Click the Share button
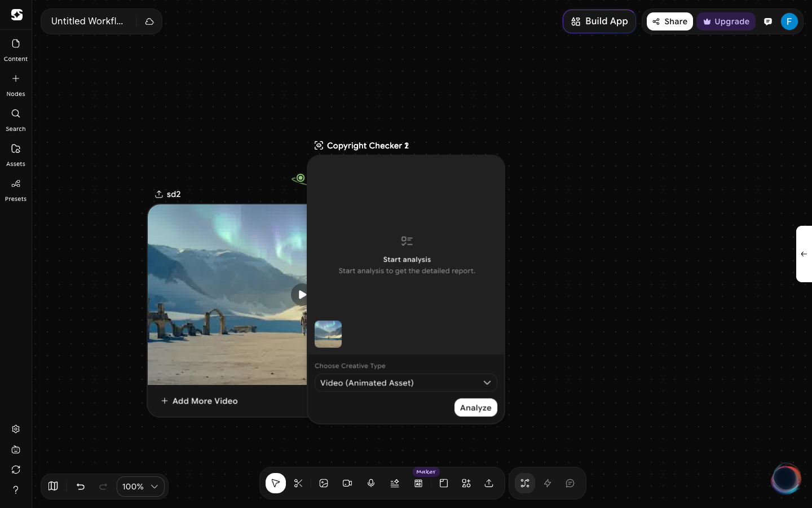 [670, 21]
